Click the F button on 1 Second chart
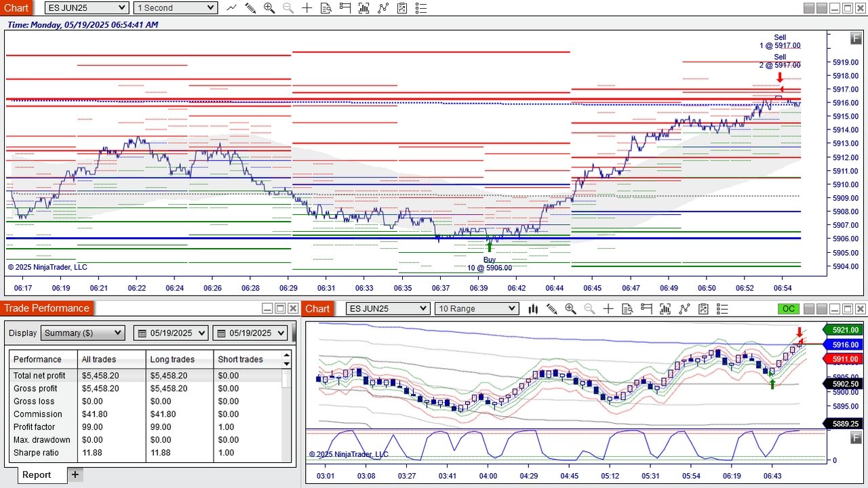The width and height of the screenshot is (868, 488). [856, 38]
